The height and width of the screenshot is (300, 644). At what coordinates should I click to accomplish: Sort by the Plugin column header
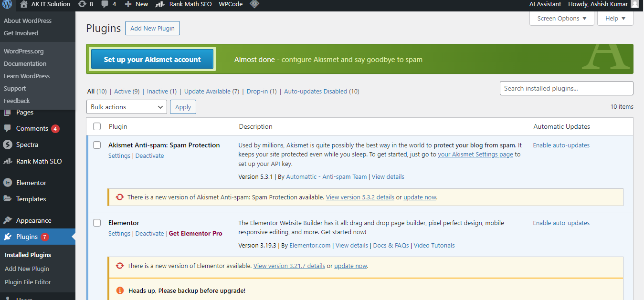coord(118,126)
